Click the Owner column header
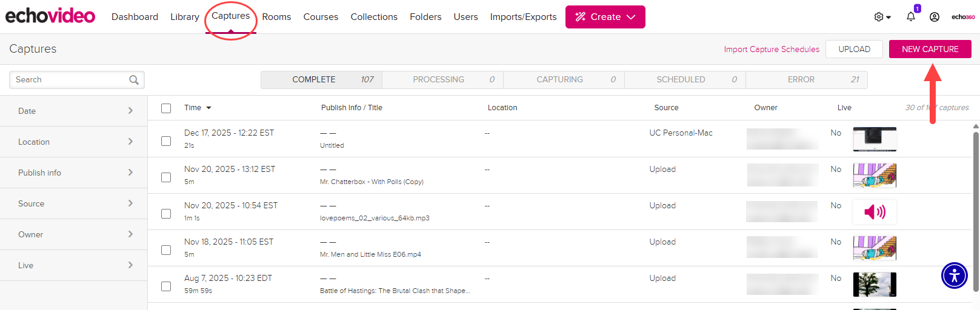 pyautogui.click(x=765, y=108)
